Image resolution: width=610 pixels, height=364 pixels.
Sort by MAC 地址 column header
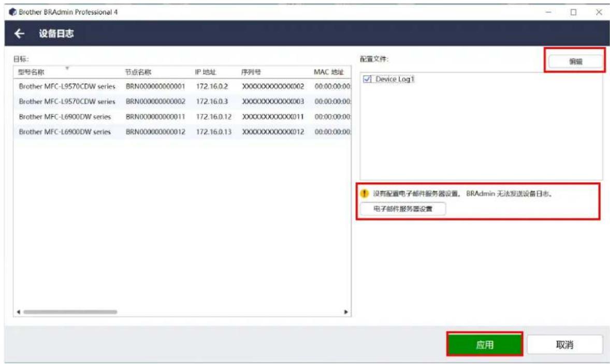pos(329,72)
